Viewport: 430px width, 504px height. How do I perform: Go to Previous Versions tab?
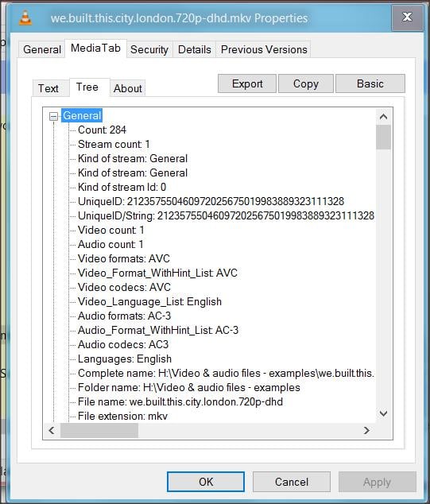tap(264, 49)
